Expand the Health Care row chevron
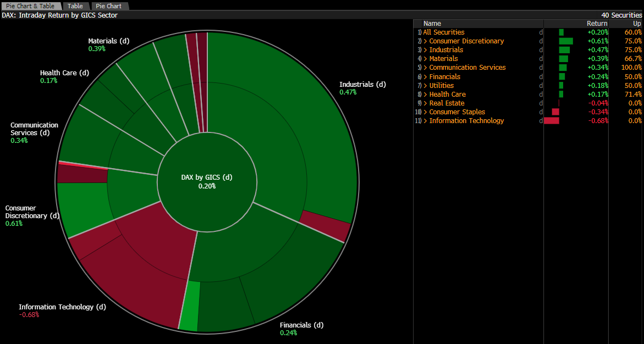644x344 pixels. point(426,95)
